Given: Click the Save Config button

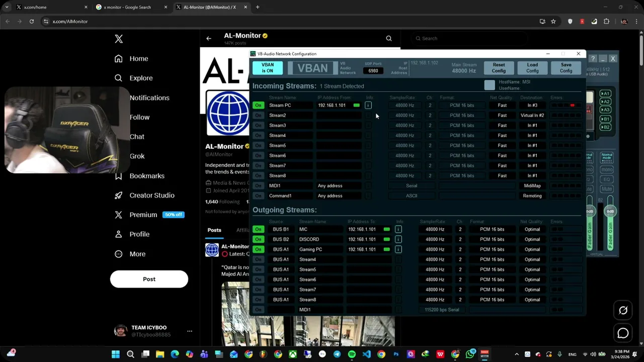Looking at the screenshot, I should tap(566, 68).
